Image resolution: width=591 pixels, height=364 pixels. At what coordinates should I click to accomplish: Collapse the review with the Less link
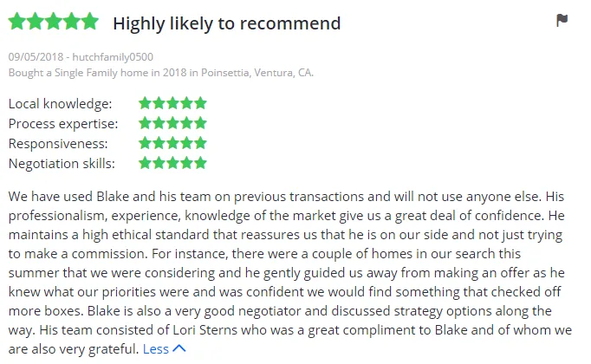tap(156, 349)
